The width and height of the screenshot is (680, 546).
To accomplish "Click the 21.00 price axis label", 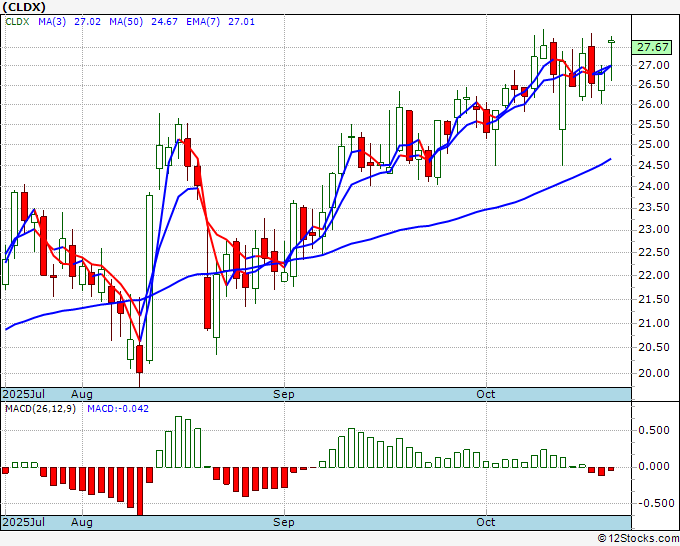I will point(654,323).
